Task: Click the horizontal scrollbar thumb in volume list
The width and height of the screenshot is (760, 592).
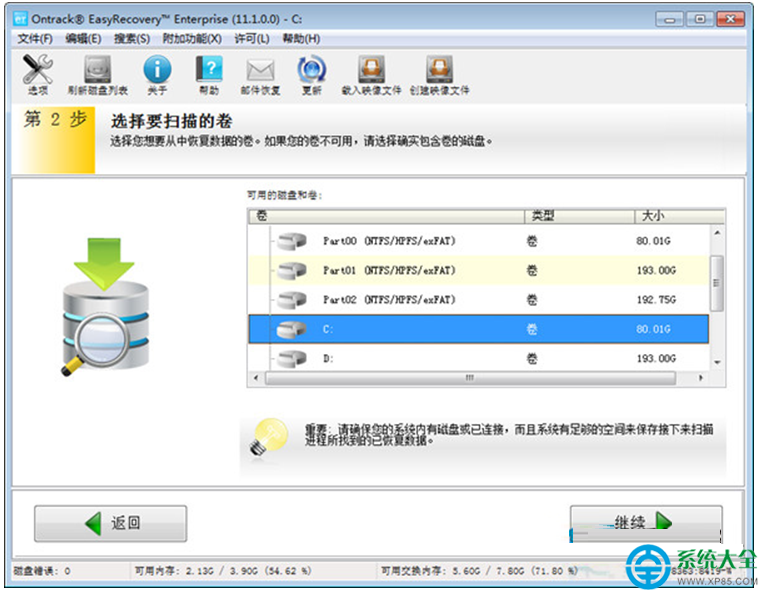Action: pos(470,378)
